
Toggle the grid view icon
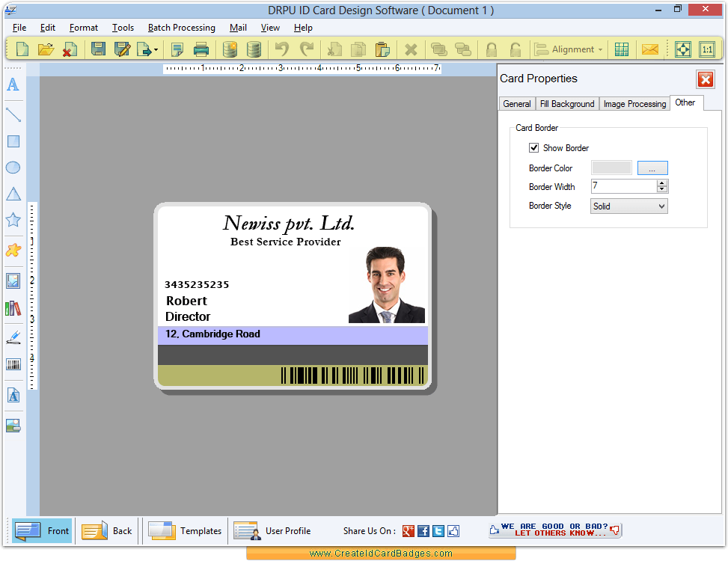point(621,49)
